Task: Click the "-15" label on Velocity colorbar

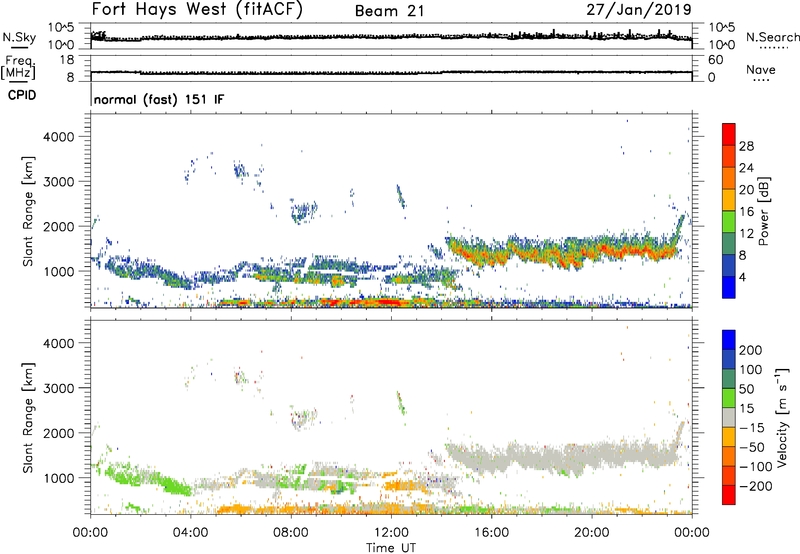Action: coord(752,428)
